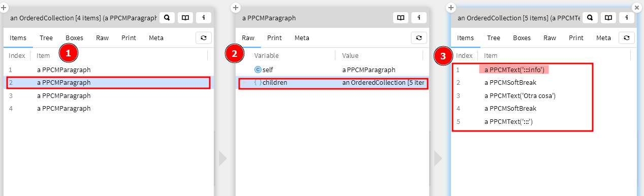644x196 pixels.
Task: Refresh the first pane's Items view
Action: (204, 38)
